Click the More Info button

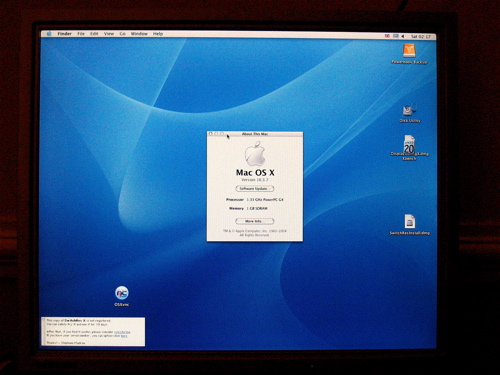(x=255, y=221)
